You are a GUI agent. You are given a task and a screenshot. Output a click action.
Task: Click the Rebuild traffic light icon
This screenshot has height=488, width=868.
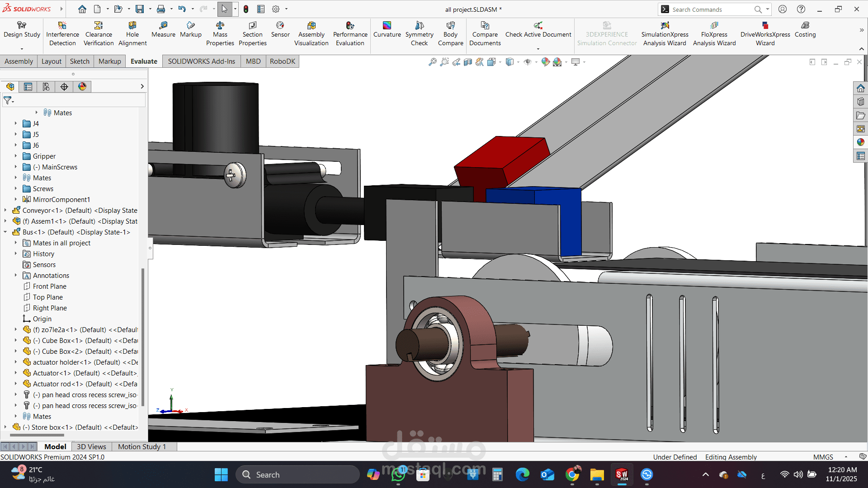[245, 9]
